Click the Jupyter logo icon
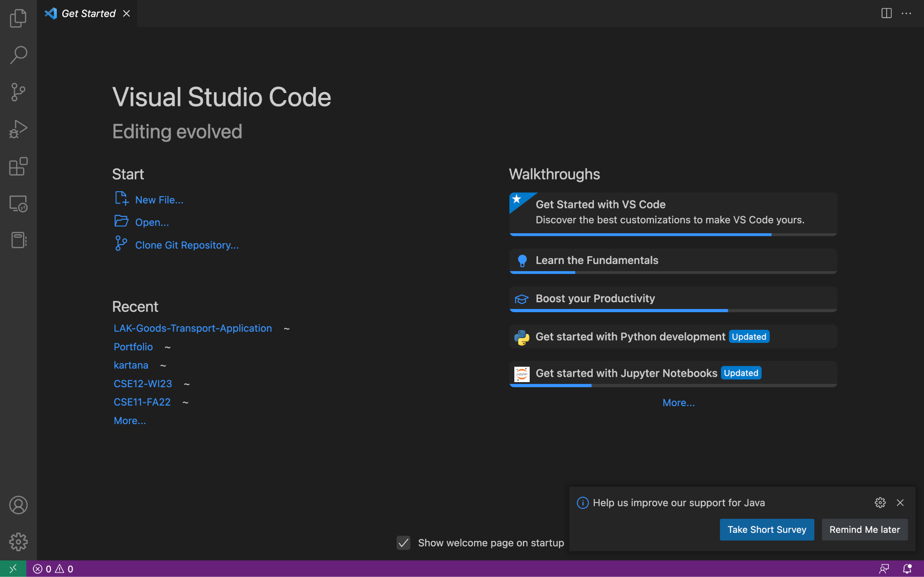Viewport: 924px width, 577px height. [x=522, y=374]
